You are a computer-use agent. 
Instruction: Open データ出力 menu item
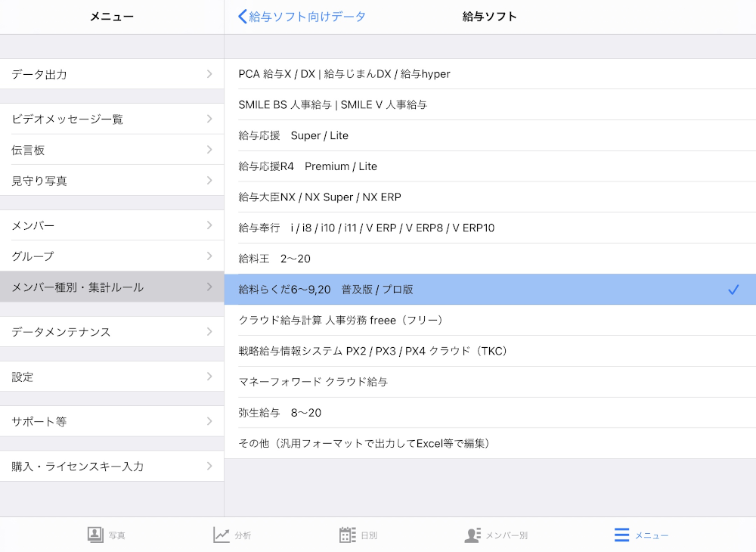pos(112,74)
